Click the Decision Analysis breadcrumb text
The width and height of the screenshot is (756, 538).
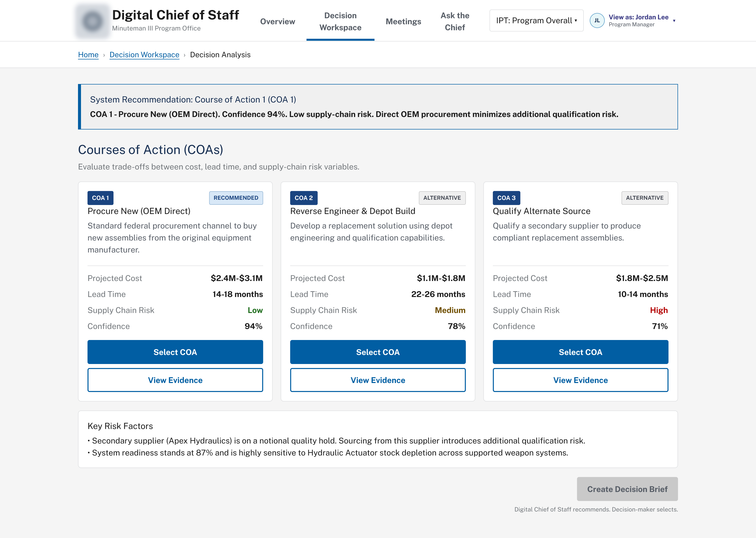click(x=220, y=55)
